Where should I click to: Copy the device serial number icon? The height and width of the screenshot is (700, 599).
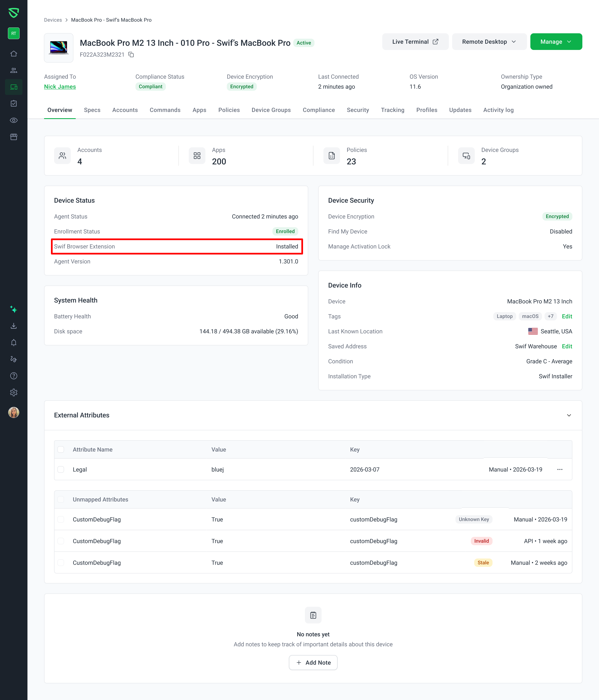tap(131, 55)
